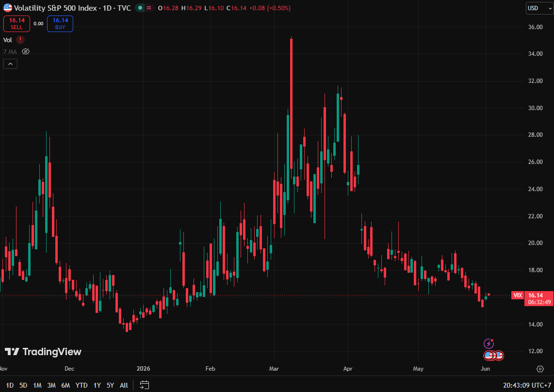This screenshot has height=392, width=554.
Task: Click the Mar label on time axis
Action: coord(274,369)
